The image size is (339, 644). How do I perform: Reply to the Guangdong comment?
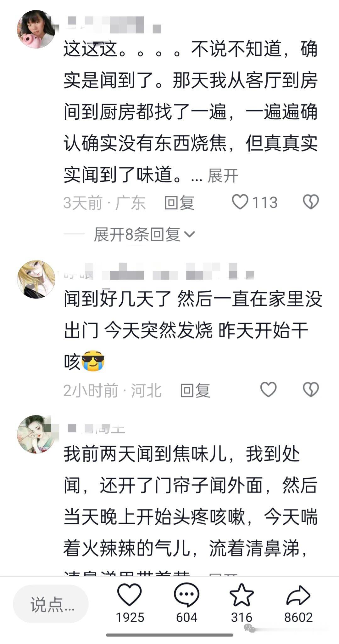[x=179, y=202]
